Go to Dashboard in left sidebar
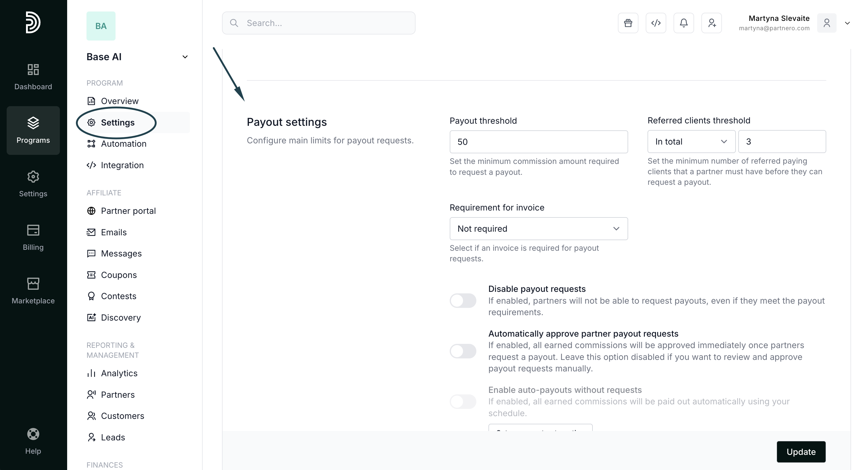Screen dimensions: 868x470 click(x=33, y=77)
